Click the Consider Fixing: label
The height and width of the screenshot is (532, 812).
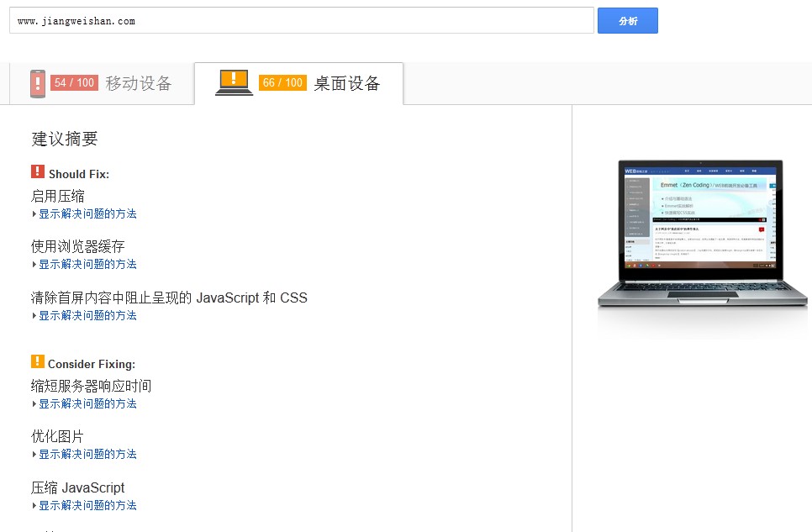[x=92, y=364]
